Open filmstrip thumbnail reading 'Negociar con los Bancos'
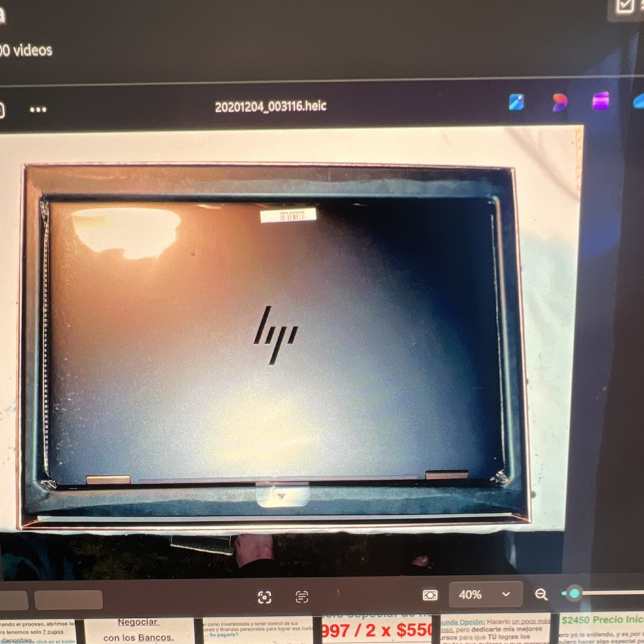The height and width of the screenshot is (644, 644). (138, 631)
